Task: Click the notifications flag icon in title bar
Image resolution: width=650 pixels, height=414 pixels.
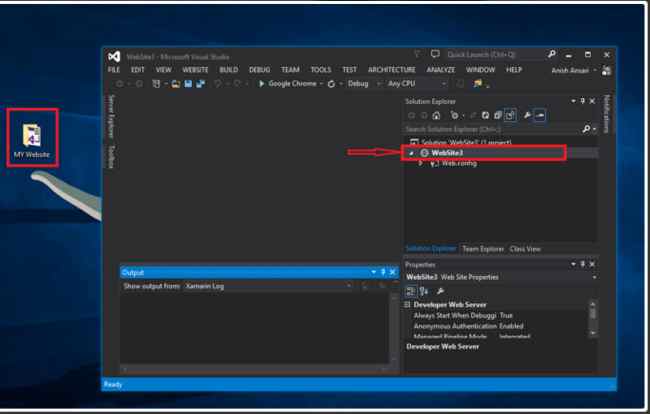Action: [417, 54]
